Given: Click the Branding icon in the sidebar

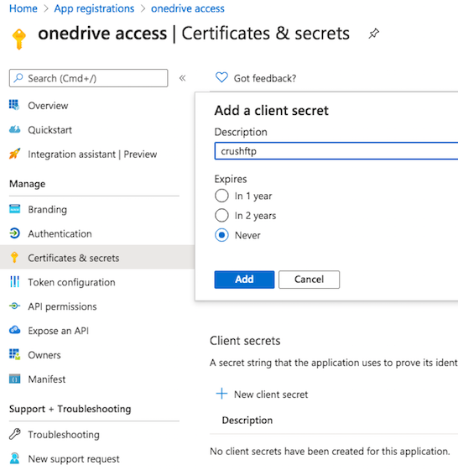Looking at the screenshot, I should (14, 209).
